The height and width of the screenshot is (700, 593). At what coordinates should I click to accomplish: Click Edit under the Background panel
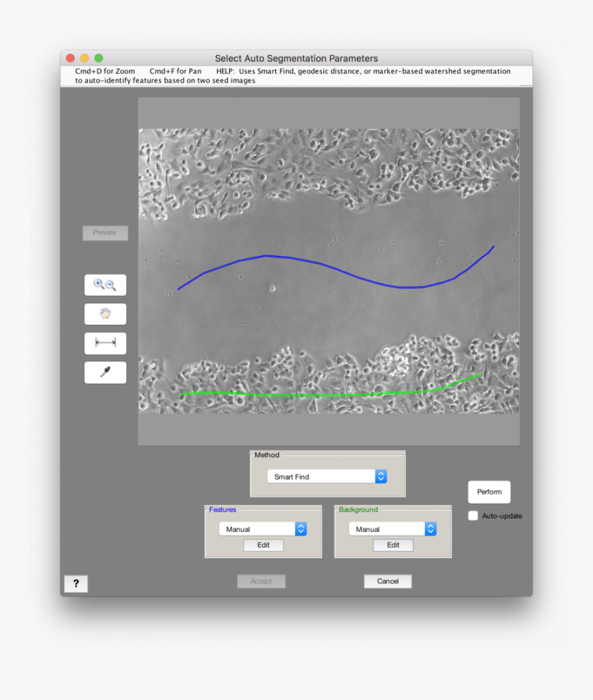click(x=392, y=545)
